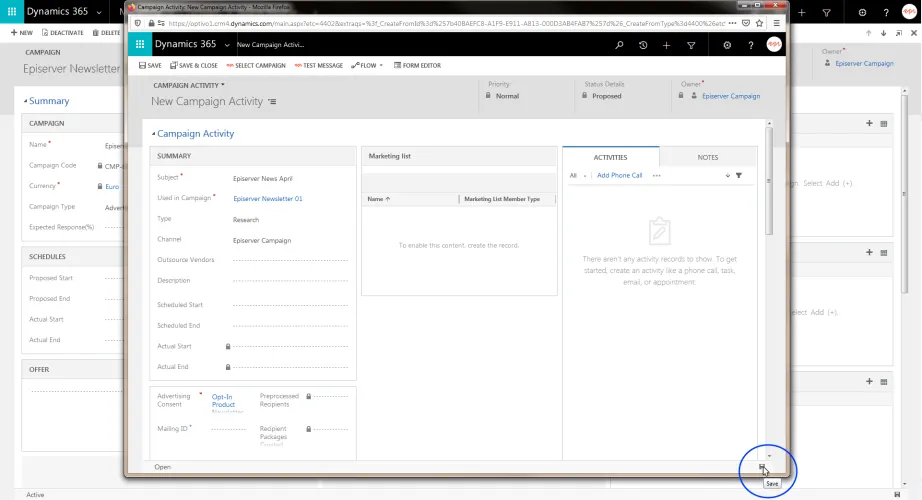Click the Firefox page actions ellipsis
The height and width of the screenshot is (500, 922).
click(x=732, y=23)
